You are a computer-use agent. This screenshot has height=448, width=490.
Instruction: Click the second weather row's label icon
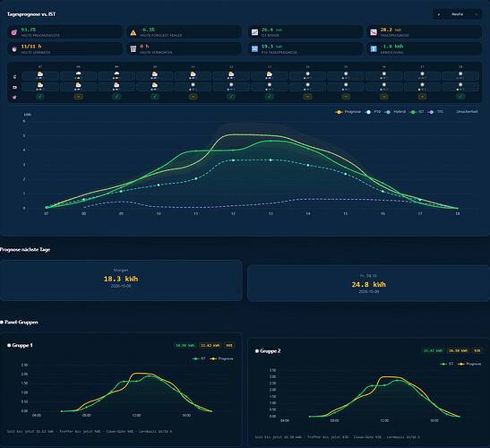(x=14, y=87)
